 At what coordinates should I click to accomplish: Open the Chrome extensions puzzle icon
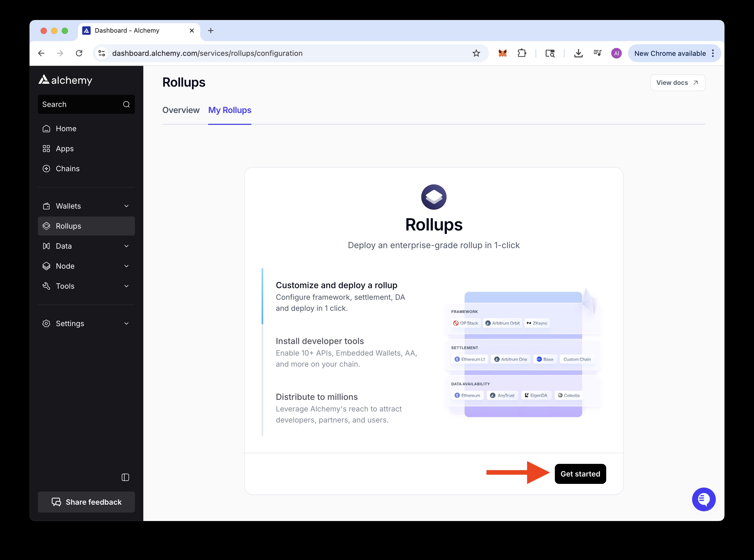(522, 53)
